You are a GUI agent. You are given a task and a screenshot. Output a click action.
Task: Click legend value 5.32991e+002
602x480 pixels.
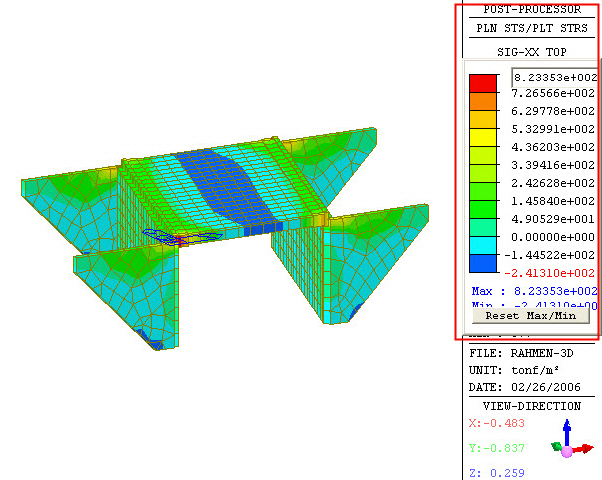click(x=553, y=129)
